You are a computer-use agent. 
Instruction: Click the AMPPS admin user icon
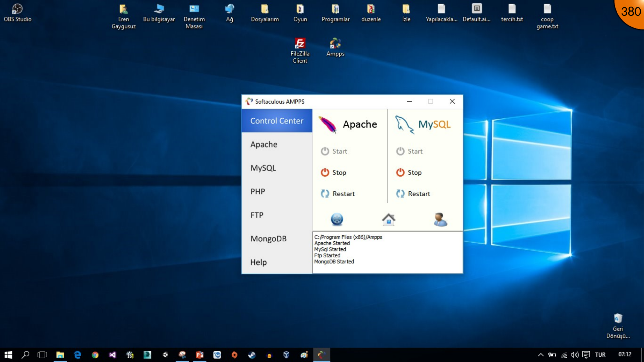tap(441, 219)
